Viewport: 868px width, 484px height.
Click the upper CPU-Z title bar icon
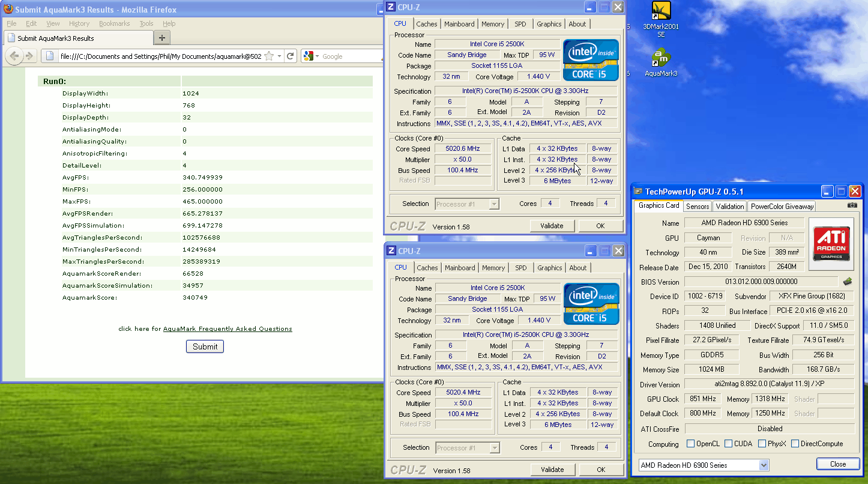tap(391, 7)
